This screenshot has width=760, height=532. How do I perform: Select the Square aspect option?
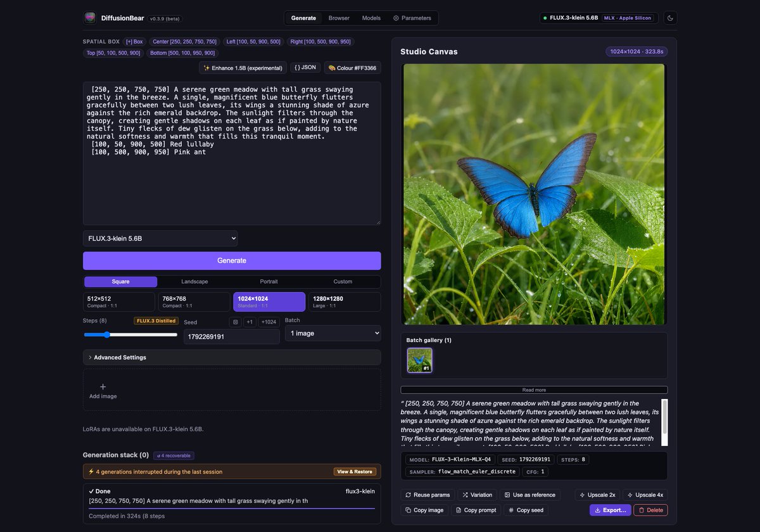(x=120, y=282)
